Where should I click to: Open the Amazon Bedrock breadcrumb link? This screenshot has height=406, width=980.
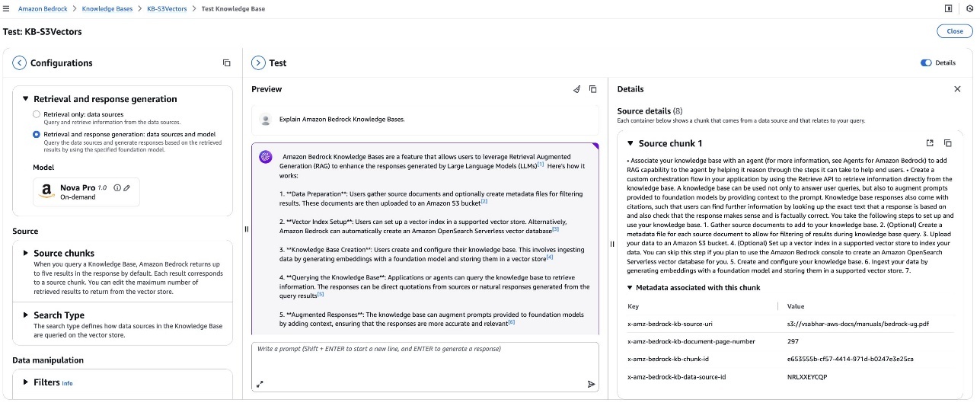(x=42, y=8)
